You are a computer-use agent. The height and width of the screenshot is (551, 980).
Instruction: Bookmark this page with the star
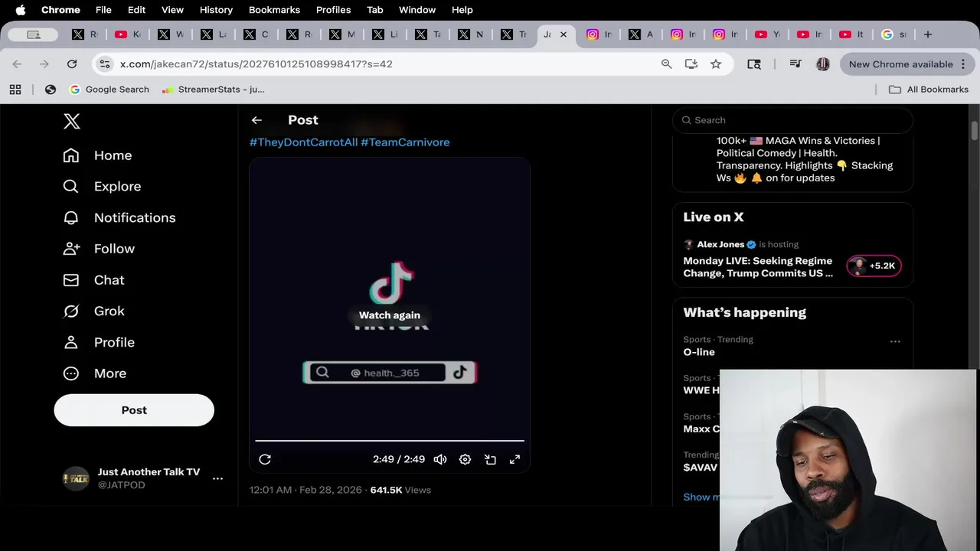tap(716, 64)
